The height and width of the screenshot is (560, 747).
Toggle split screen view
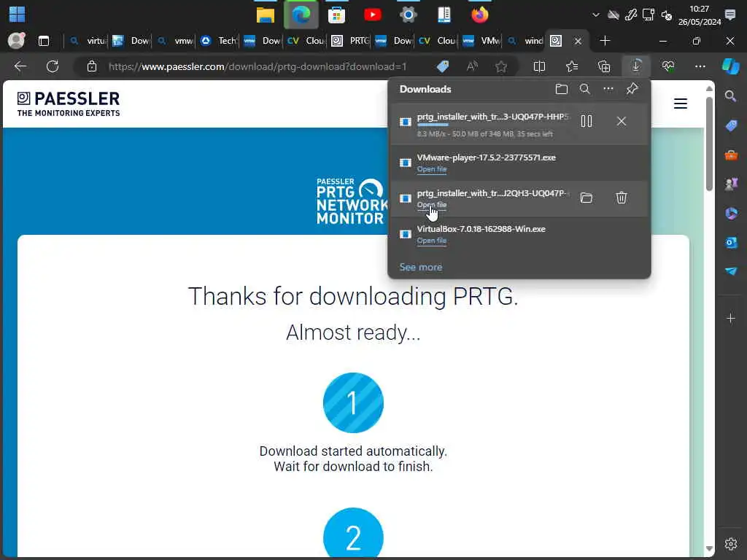click(539, 66)
